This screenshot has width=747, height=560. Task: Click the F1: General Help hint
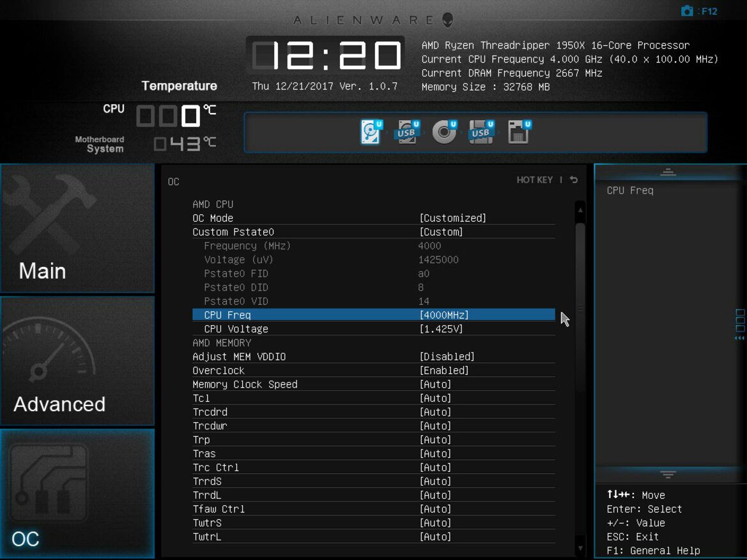(653, 550)
